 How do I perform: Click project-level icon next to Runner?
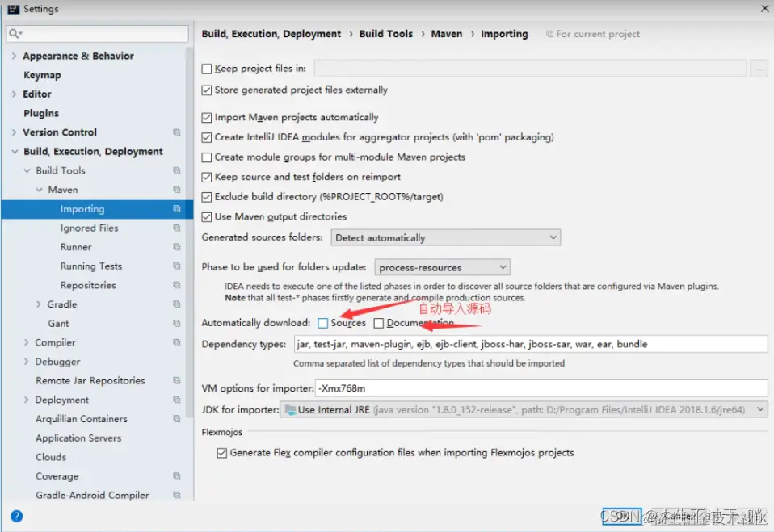177,247
